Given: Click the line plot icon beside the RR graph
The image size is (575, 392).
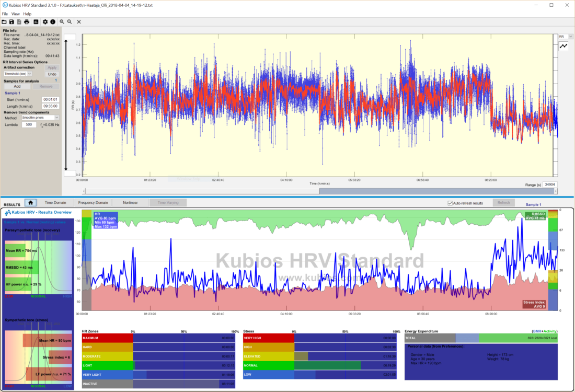Looking at the screenshot, I should (x=563, y=46).
